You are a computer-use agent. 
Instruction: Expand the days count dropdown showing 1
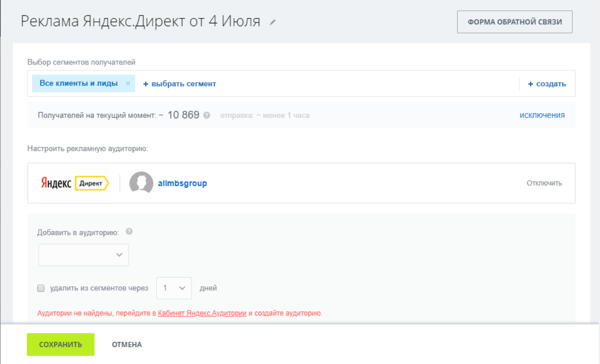(174, 288)
